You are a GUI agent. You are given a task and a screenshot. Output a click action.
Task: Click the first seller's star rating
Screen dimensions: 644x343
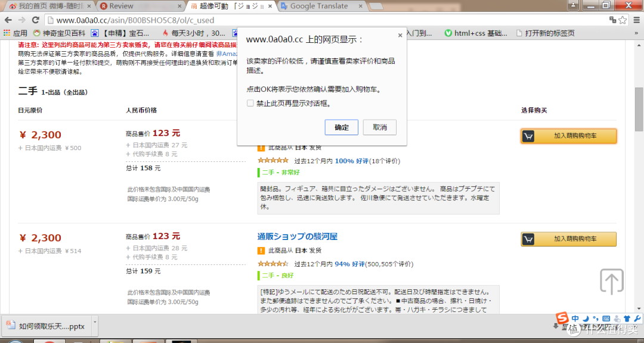point(273,160)
